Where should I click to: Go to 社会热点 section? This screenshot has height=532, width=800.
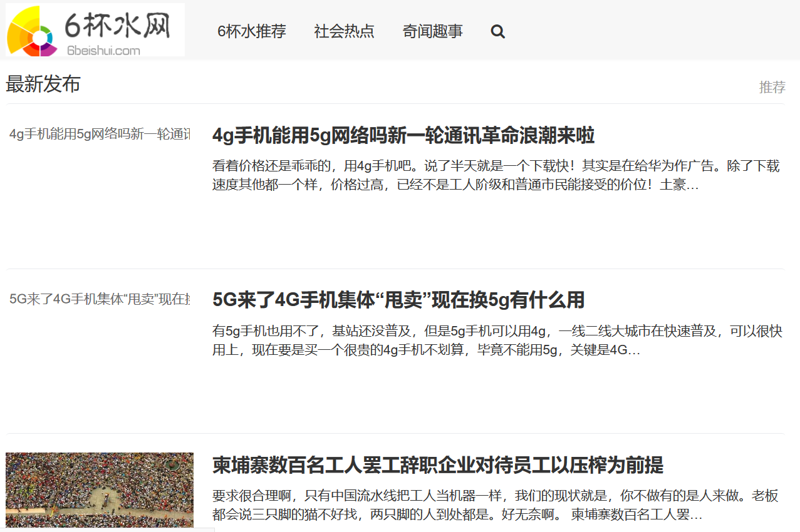point(345,31)
